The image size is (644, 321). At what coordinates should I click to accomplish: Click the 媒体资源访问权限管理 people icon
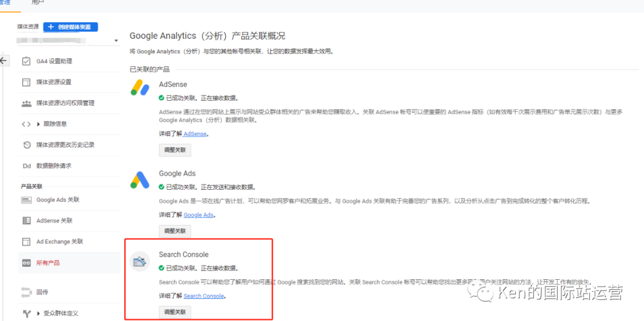coord(26,103)
